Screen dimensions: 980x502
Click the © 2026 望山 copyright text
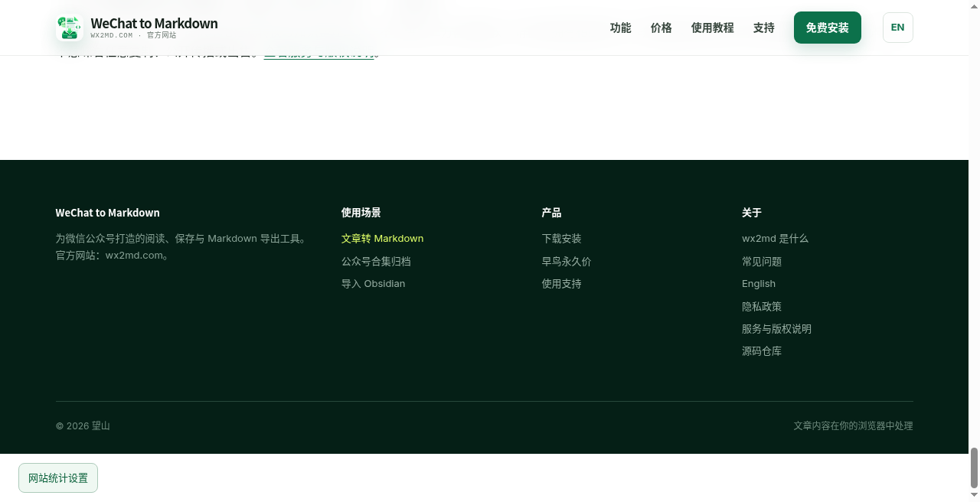tap(83, 426)
